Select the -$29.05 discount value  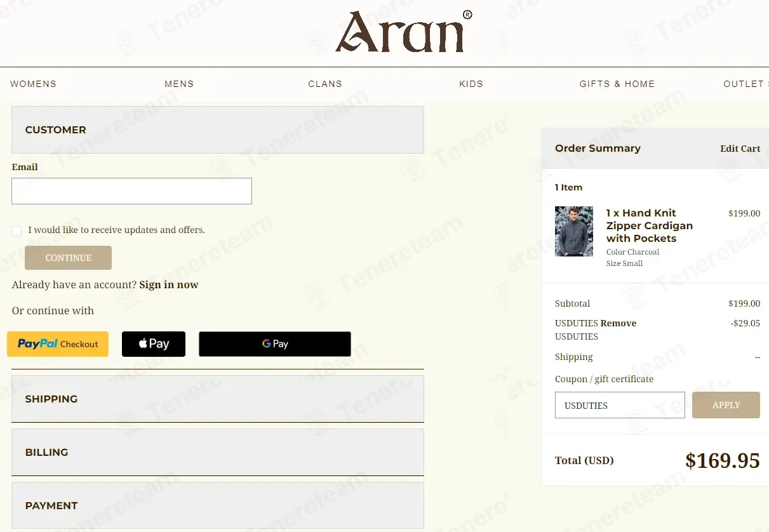(746, 323)
